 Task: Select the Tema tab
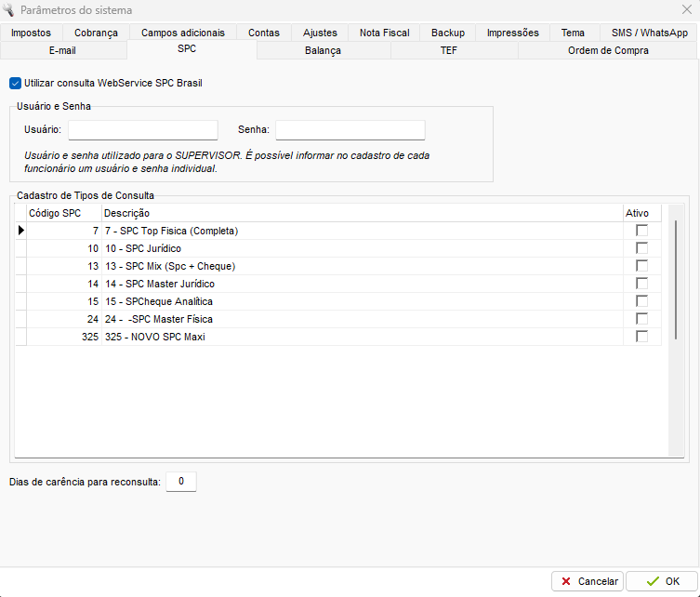[573, 33]
